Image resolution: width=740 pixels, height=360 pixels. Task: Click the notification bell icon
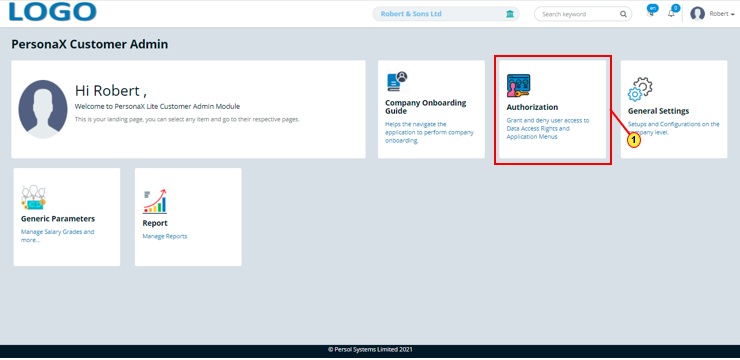pos(671,14)
